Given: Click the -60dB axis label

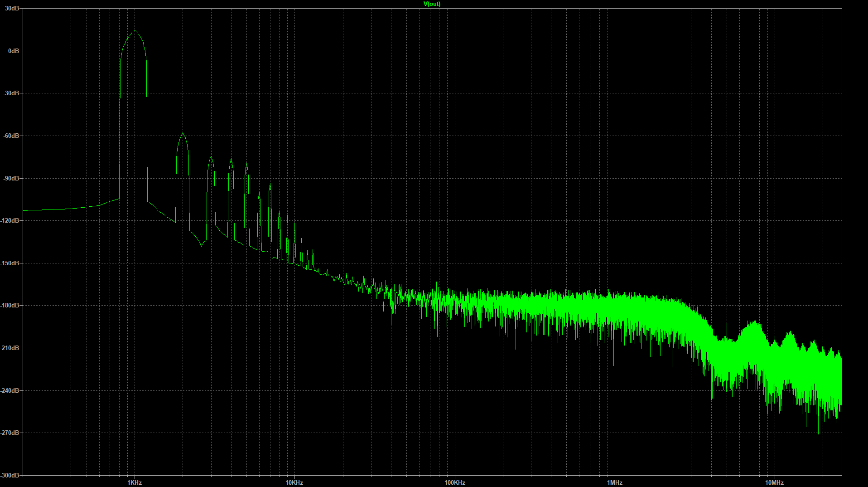Looking at the screenshot, I should coord(11,136).
